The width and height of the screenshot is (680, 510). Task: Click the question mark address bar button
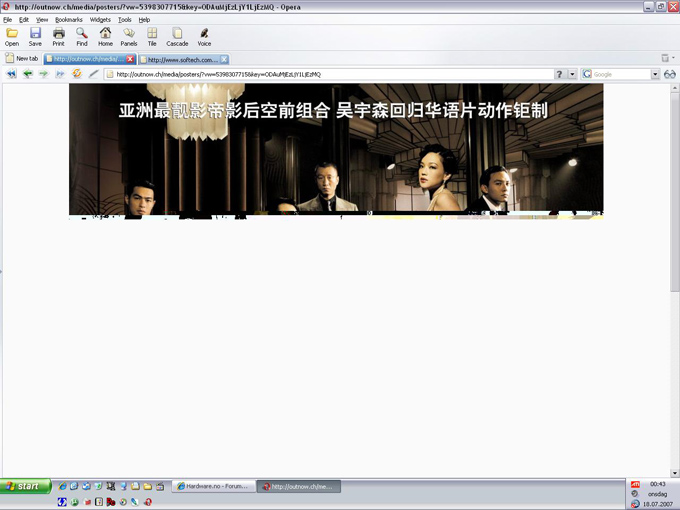559,74
